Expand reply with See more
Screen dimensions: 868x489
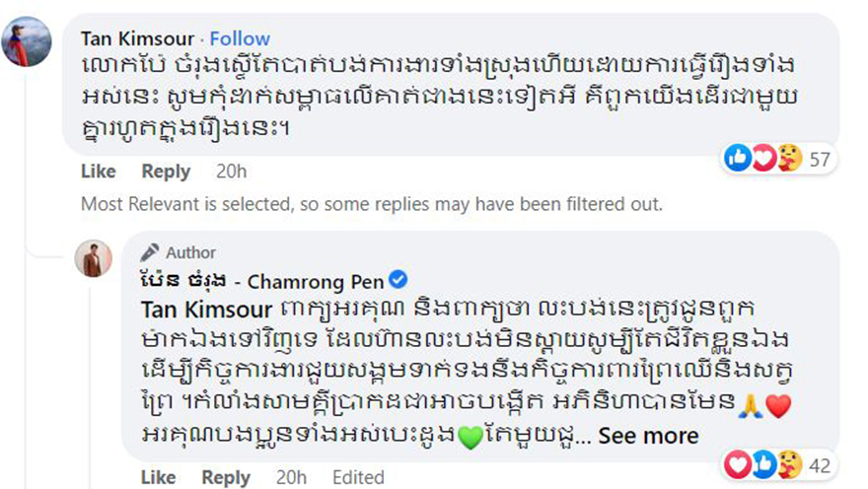pyautogui.click(x=648, y=435)
